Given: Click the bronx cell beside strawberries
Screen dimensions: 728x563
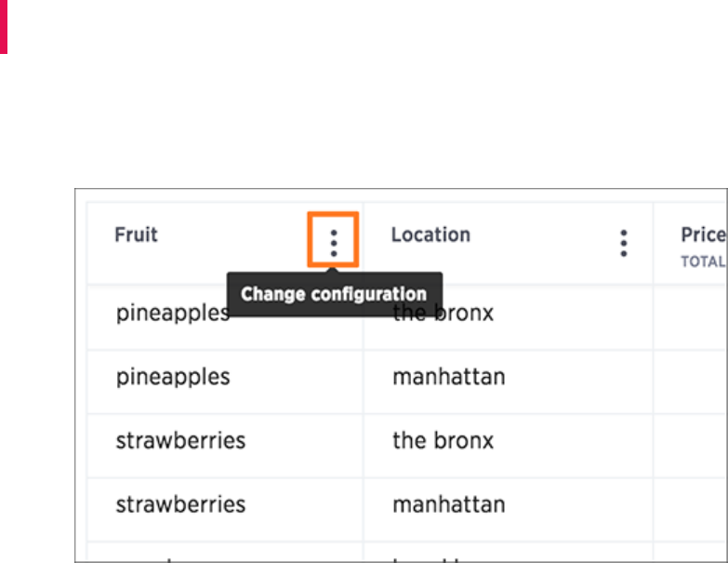Looking at the screenshot, I should (443, 440).
